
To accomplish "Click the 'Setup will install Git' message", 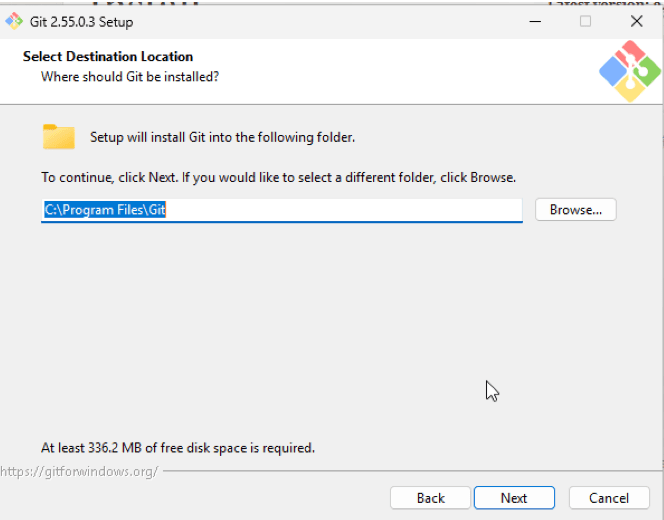I will tap(222, 137).
